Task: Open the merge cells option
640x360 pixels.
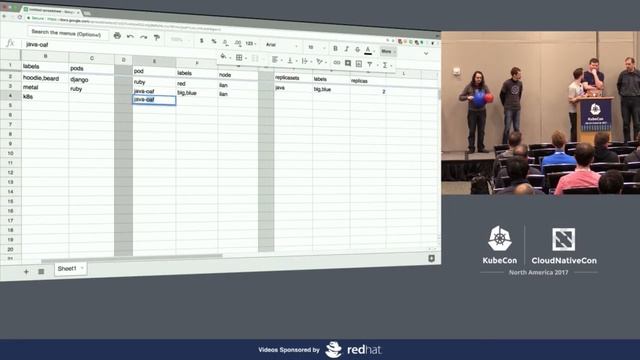Action: [256, 58]
